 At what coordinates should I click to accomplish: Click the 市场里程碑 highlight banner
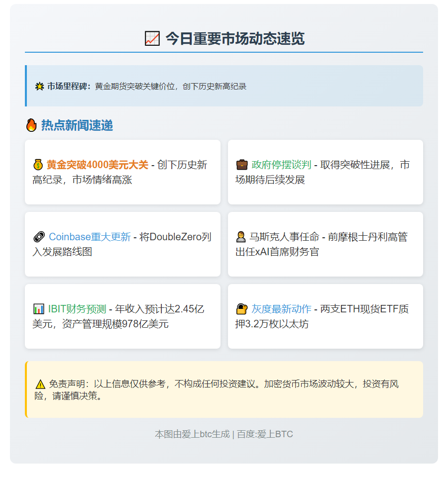point(224,86)
